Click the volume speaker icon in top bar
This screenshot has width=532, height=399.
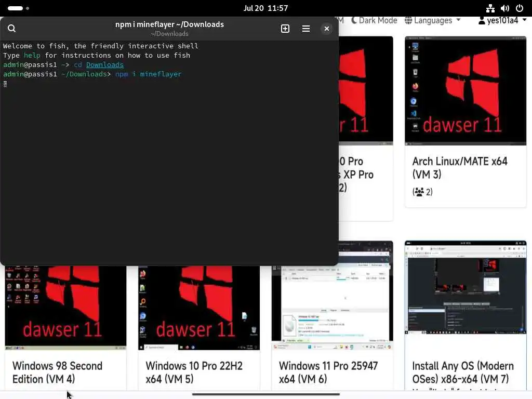504,8
